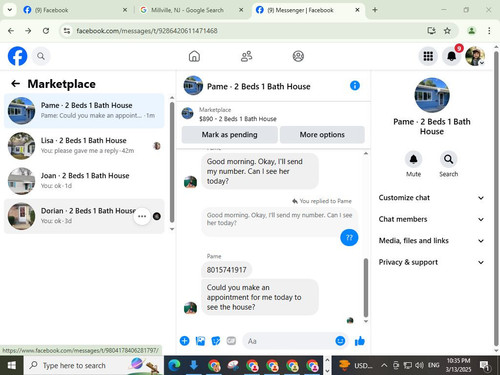Click the address bar URL
Screen dimensions: 500x375
[x=147, y=31]
